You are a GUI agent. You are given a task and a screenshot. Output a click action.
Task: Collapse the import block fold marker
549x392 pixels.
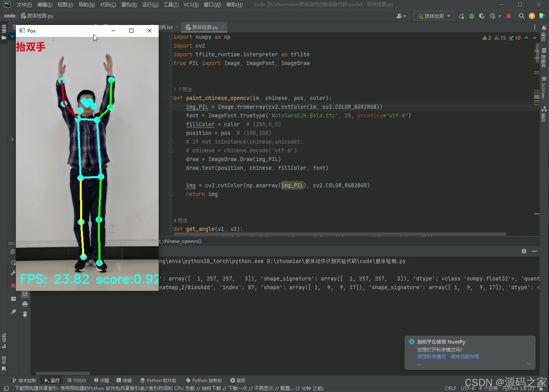(x=171, y=37)
